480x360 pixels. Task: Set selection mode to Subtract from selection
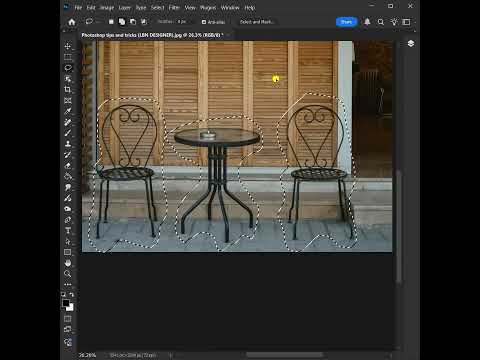[133, 22]
